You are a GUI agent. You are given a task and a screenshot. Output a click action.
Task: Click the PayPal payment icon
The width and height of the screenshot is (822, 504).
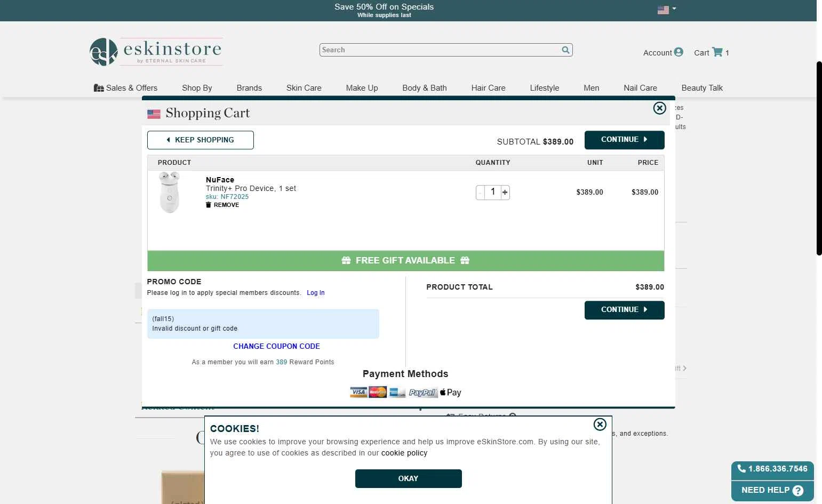pyautogui.click(x=423, y=393)
